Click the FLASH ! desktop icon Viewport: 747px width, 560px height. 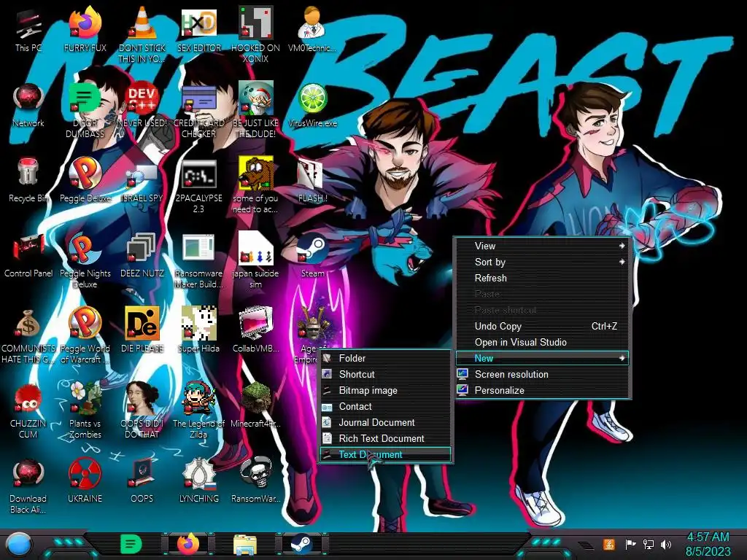(x=312, y=181)
